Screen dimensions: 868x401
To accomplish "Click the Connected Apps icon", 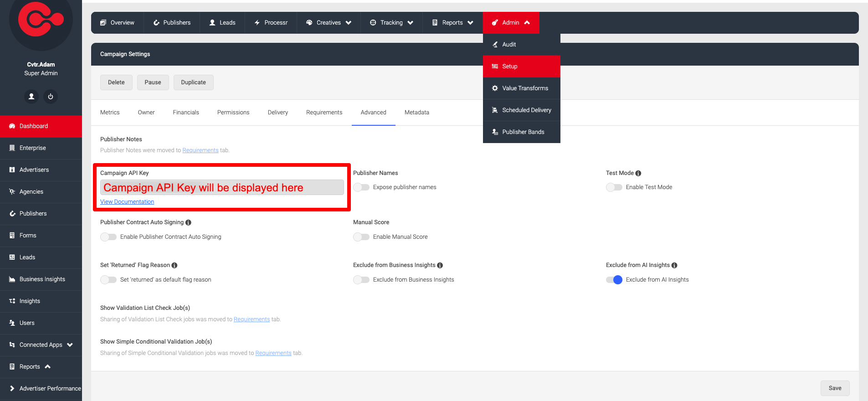I will click(12, 345).
